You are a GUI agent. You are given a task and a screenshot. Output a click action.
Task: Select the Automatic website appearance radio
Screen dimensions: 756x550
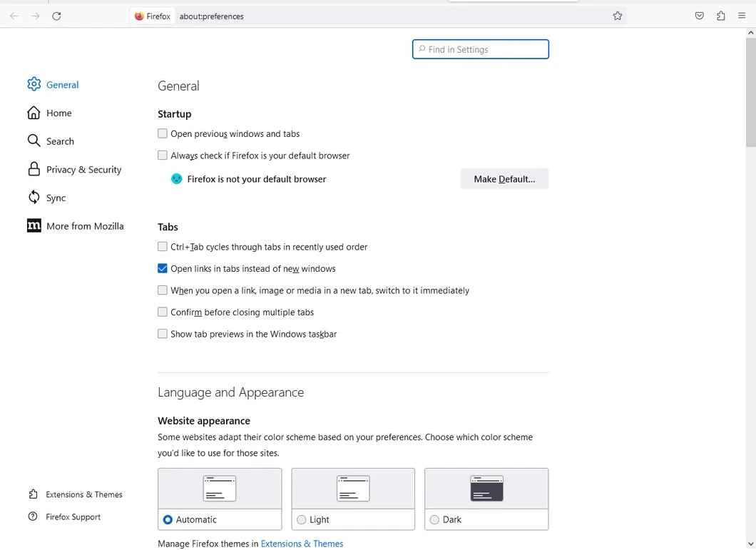coord(168,519)
